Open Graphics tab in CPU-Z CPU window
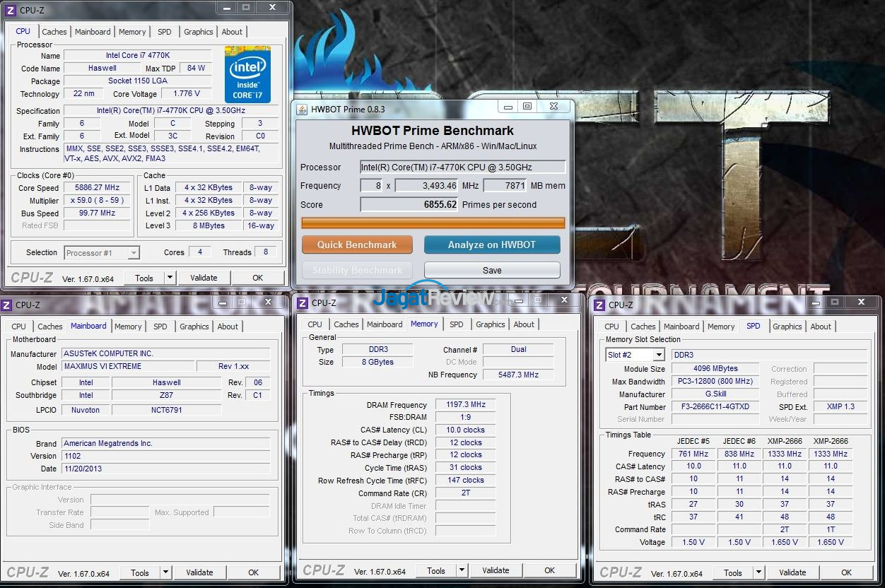 pyautogui.click(x=199, y=32)
